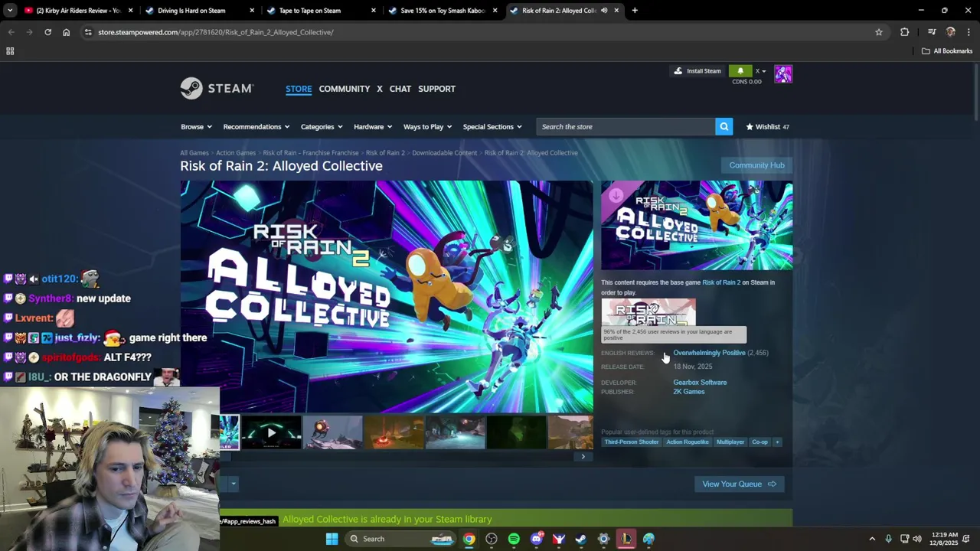Select the SUPPORT menu item
This screenshot has height=551, width=980.
coord(437,89)
